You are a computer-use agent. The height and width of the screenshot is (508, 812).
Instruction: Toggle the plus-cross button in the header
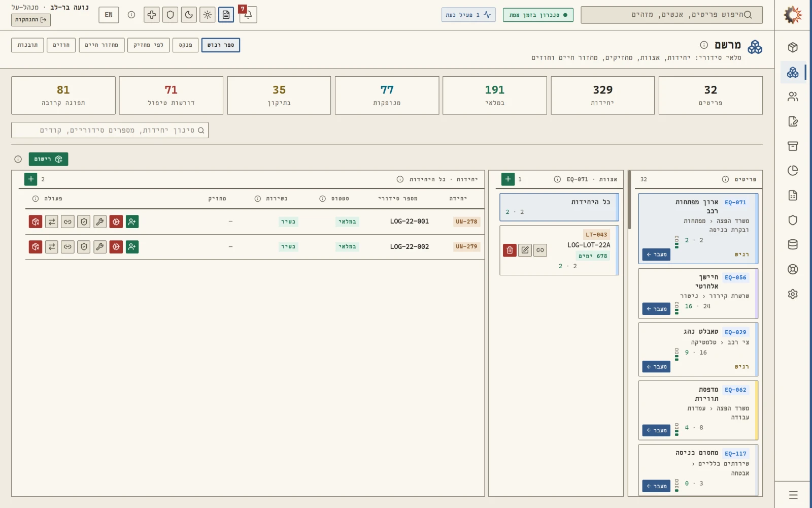click(x=151, y=15)
